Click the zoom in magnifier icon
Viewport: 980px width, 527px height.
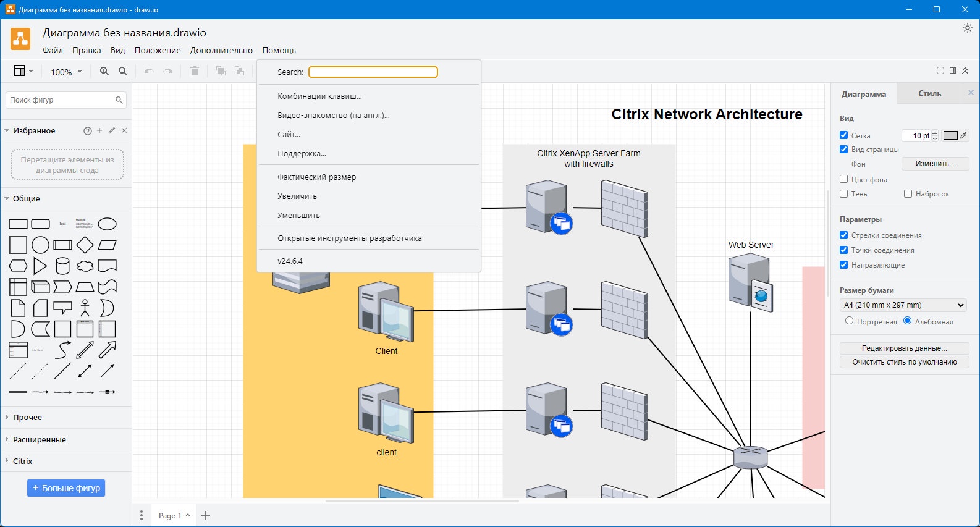point(104,72)
